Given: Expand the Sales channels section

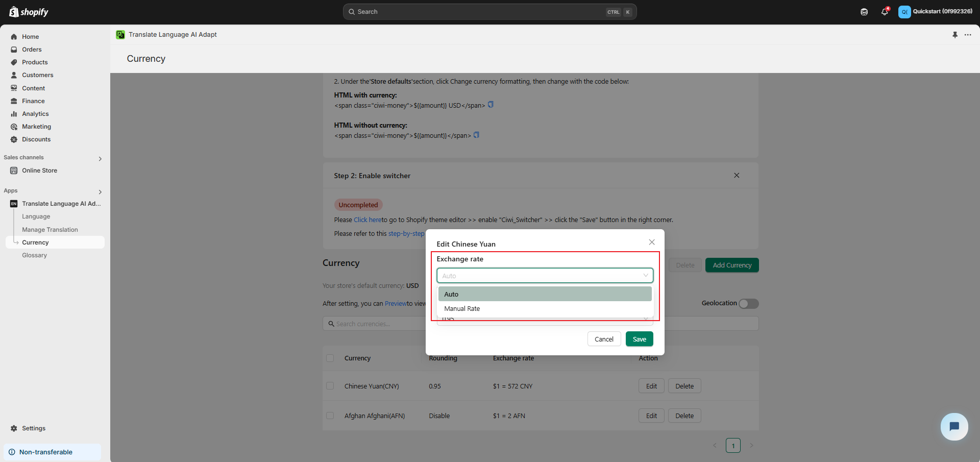Looking at the screenshot, I should 100,159.
